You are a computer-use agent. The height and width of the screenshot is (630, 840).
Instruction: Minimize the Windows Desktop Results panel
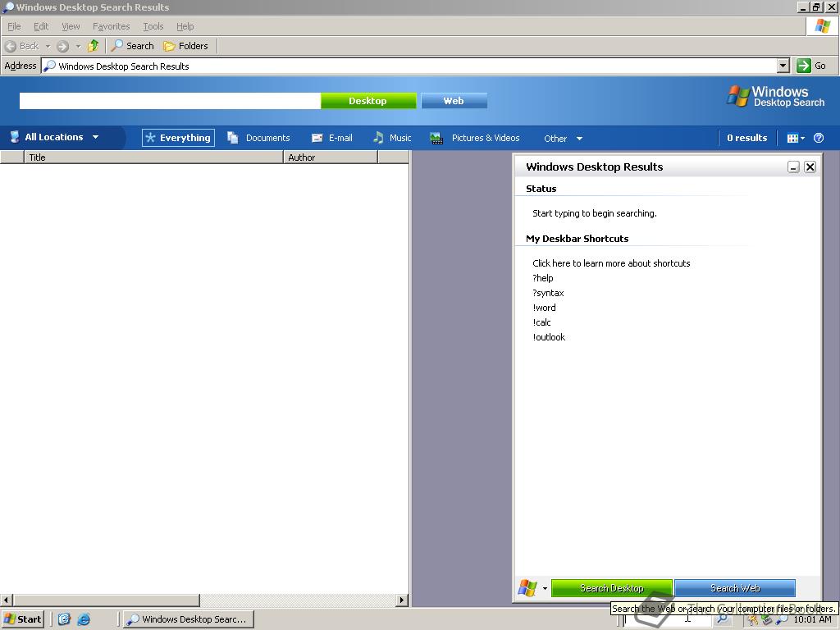point(793,167)
